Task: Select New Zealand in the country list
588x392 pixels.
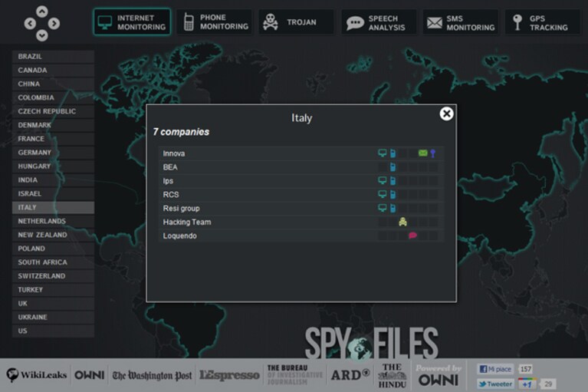Action: click(x=53, y=235)
